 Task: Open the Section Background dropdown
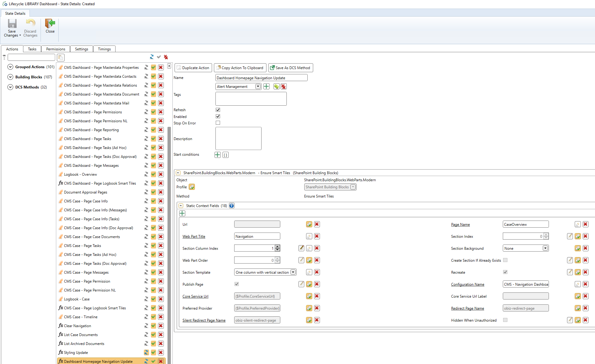tap(545, 248)
